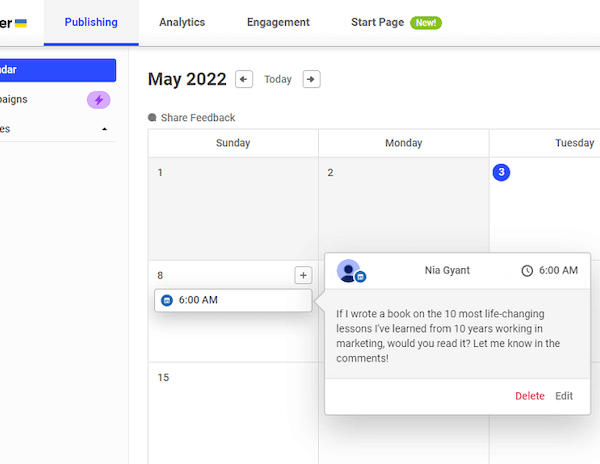Switch to the Analytics tab
The height and width of the screenshot is (464, 600).
pos(182,22)
